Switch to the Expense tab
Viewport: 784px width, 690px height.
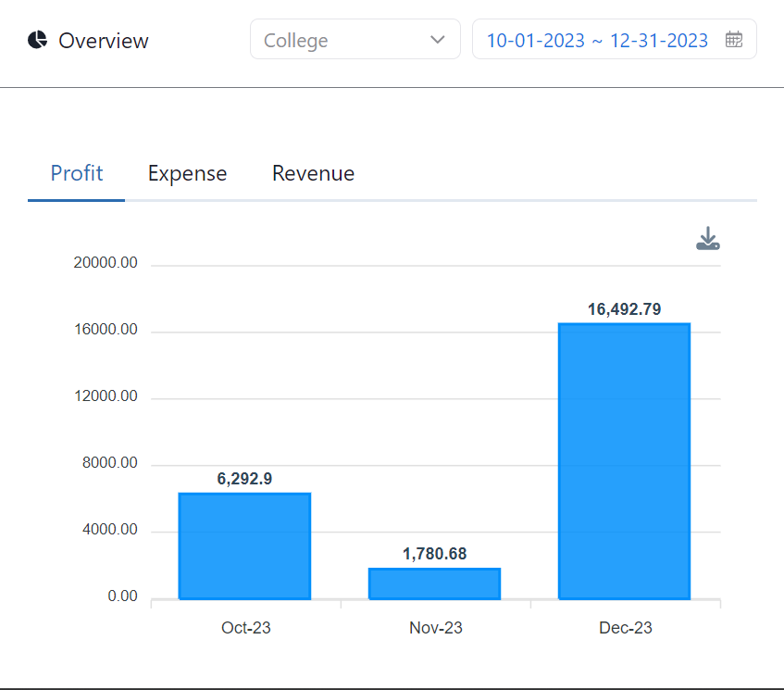tap(187, 173)
